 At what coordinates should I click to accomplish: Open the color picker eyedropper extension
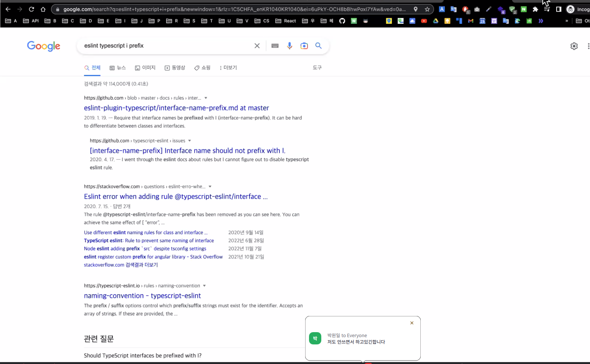pos(489,9)
